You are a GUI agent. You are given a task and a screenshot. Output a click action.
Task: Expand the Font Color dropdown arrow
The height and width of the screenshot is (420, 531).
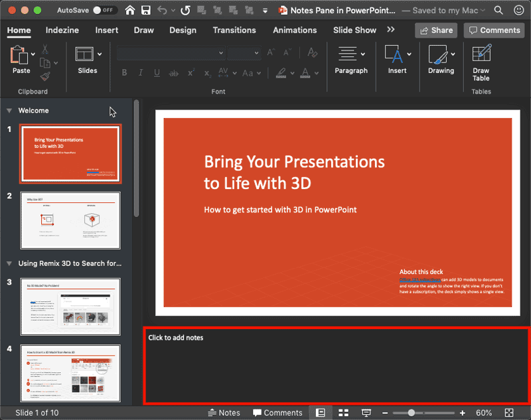(x=317, y=74)
